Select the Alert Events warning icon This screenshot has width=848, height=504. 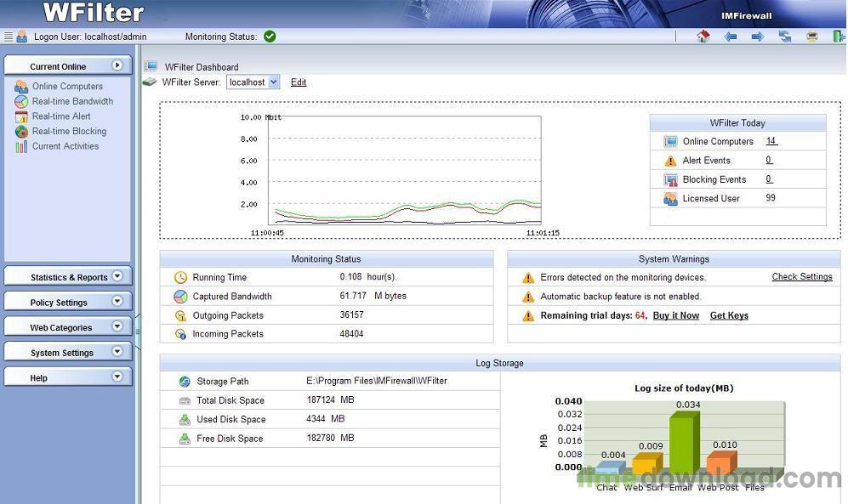point(670,161)
